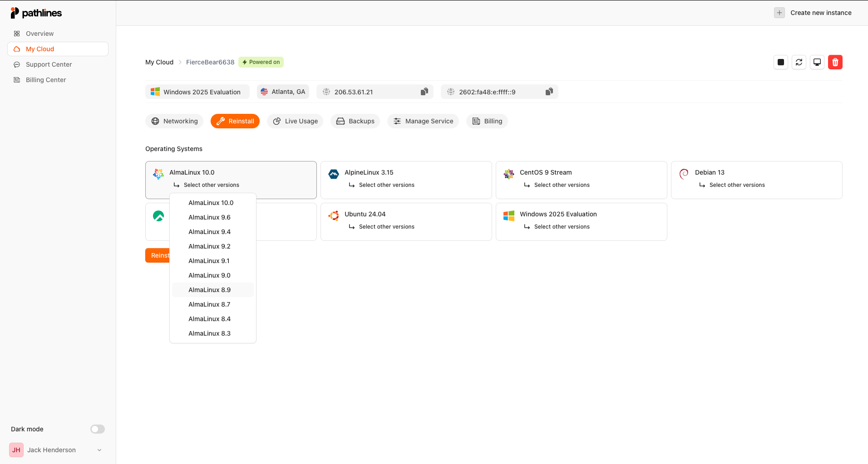Click the My Cloud breadcrumb link

click(159, 62)
